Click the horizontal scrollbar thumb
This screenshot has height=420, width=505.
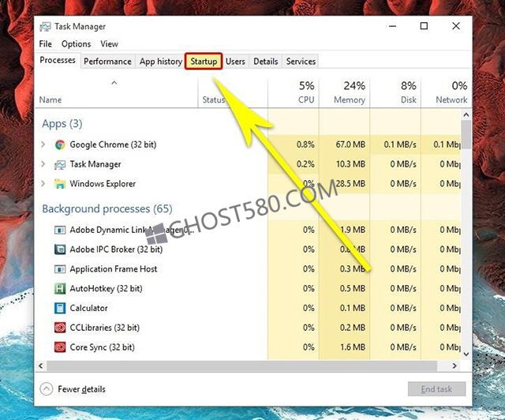(242, 366)
